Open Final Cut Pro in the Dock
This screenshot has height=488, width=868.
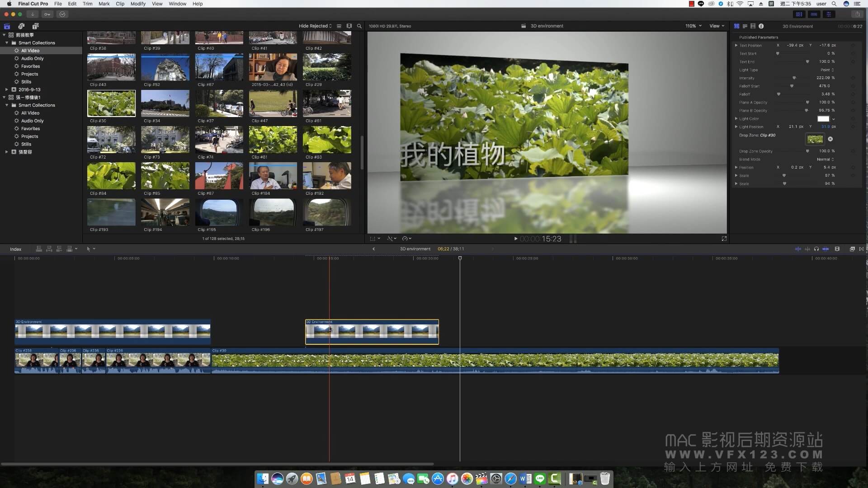click(481, 479)
